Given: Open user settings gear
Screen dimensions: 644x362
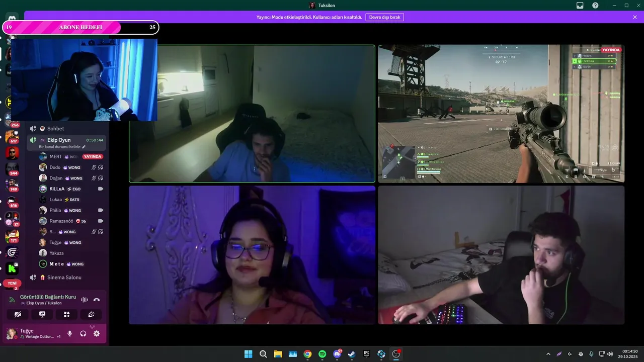Looking at the screenshot, I should coord(97,333).
